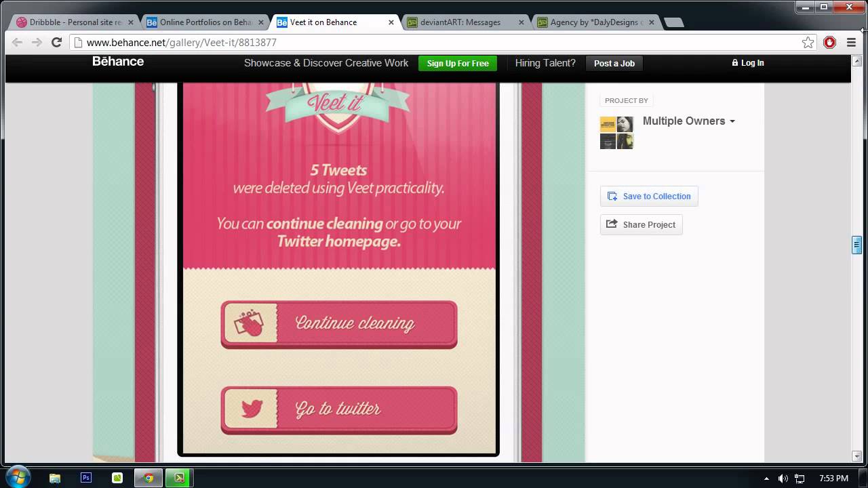Click the top-right owner portrait thumbnail
This screenshot has width=868, height=488.
pos(625,124)
